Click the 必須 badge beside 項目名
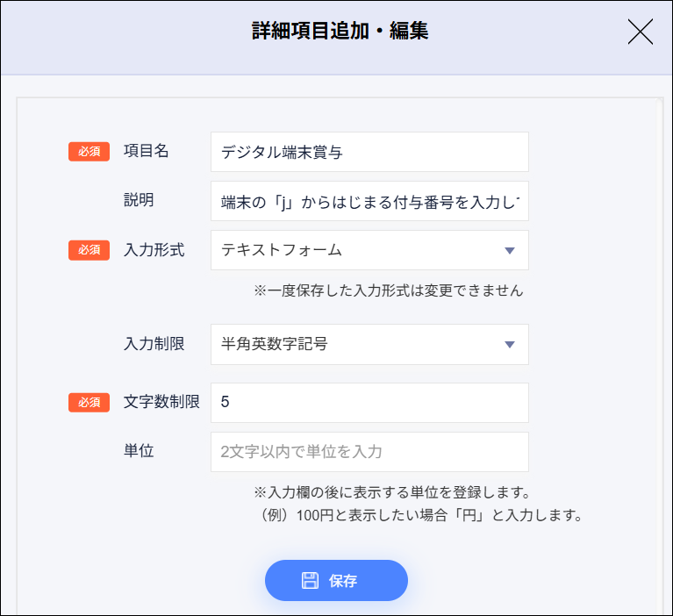This screenshot has height=616, width=673. point(89,152)
